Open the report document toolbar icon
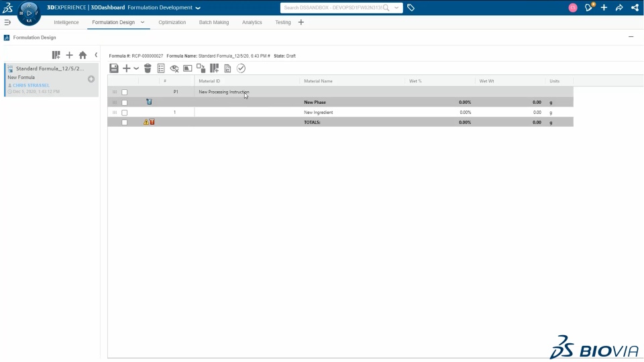The image size is (644, 362). [x=227, y=68]
